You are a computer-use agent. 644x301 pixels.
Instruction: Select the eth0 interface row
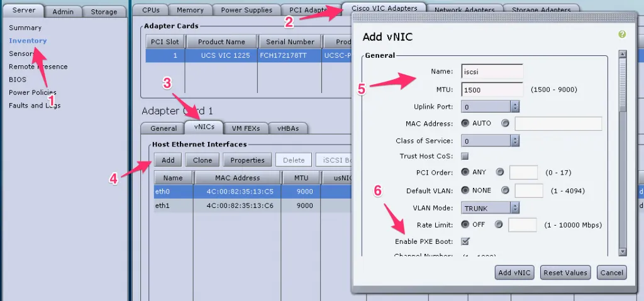click(253, 192)
